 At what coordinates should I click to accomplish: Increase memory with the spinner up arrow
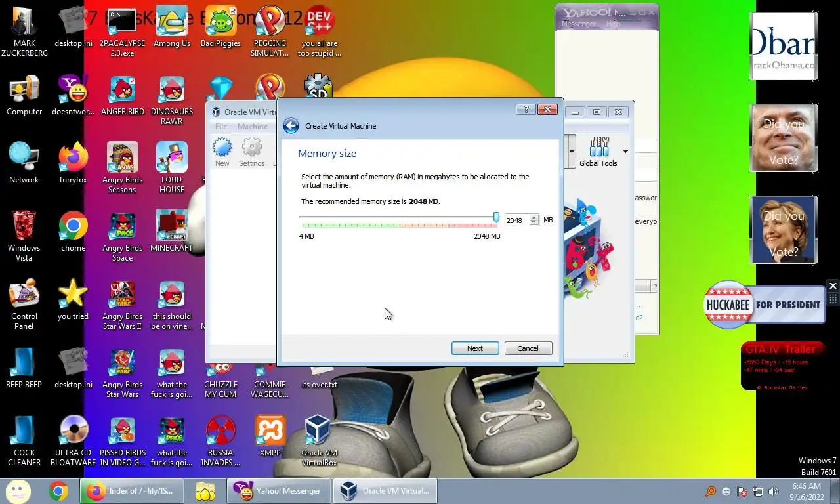click(x=534, y=217)
